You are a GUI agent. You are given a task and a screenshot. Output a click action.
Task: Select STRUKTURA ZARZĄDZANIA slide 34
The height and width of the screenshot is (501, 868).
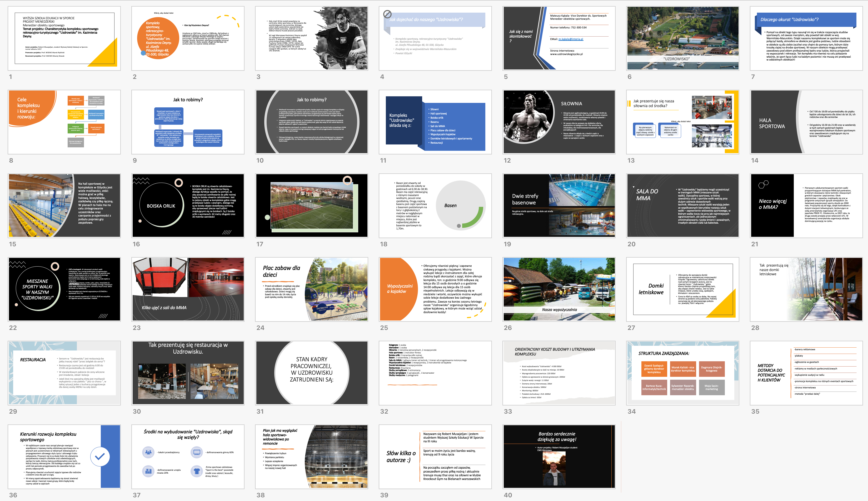(x=682, y=373)
